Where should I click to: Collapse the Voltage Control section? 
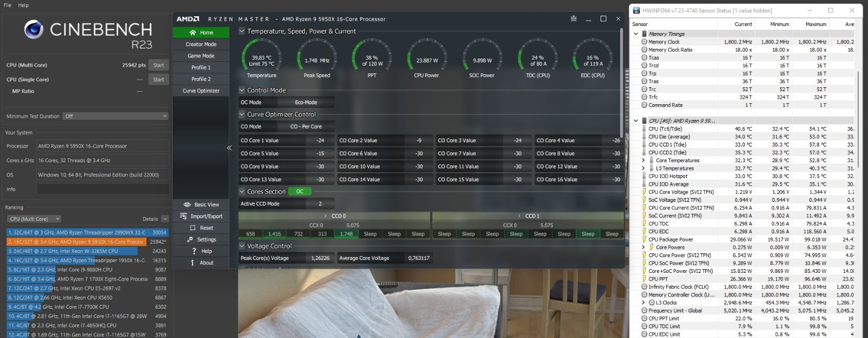[x=242, y=246]
